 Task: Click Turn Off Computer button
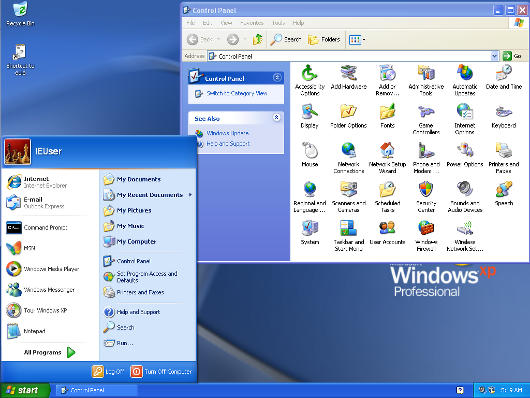pyautogui.click(x=161, y=371)
